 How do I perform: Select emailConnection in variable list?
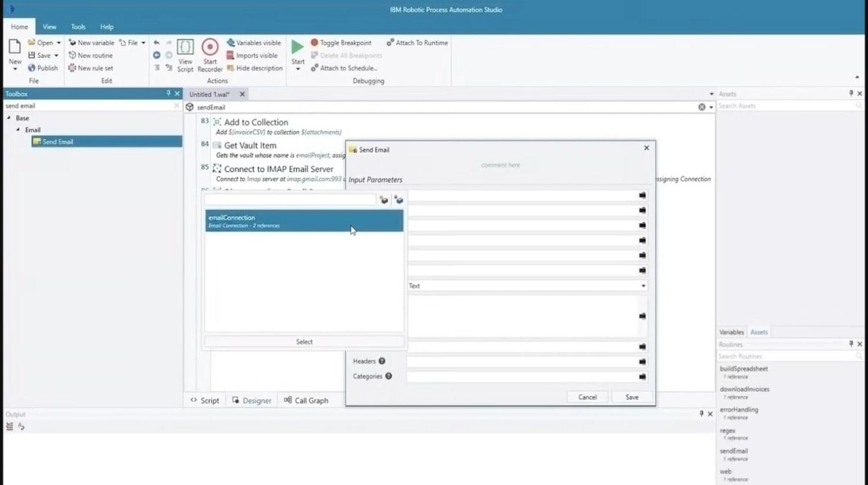click(304, 221)
